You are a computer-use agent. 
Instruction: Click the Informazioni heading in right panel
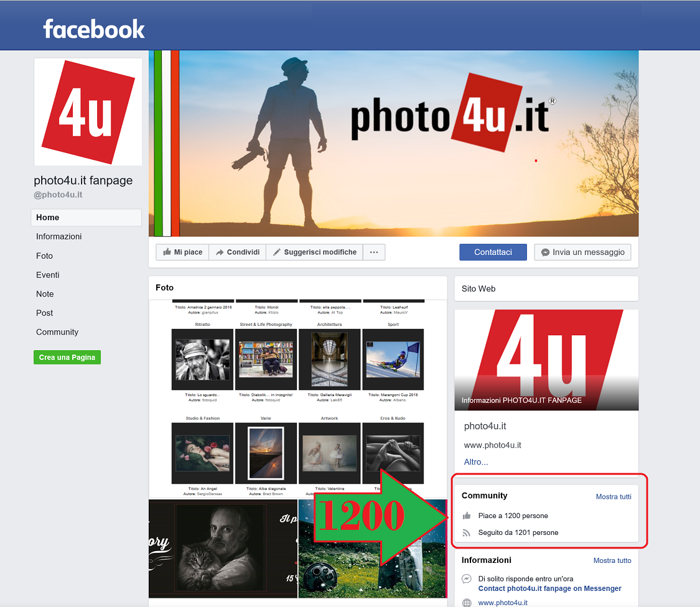pyautogui.click(x=486, y=560)
